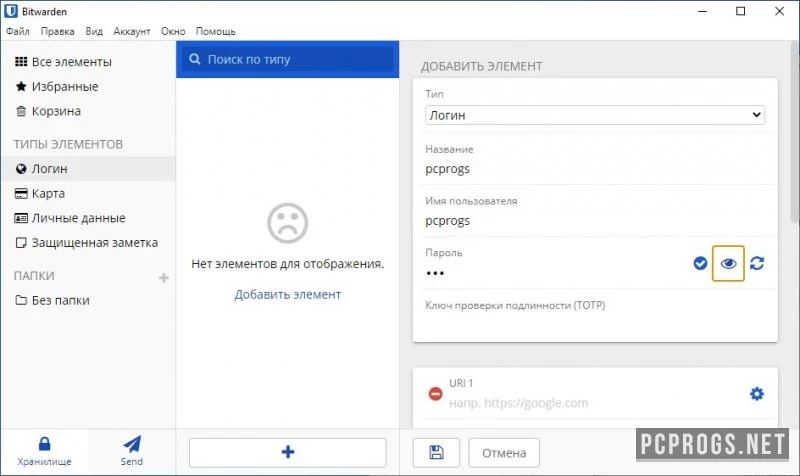Switch to the Хранилище tab
The height and width of the screenshot is (476, 800).
tap(44, 452)
